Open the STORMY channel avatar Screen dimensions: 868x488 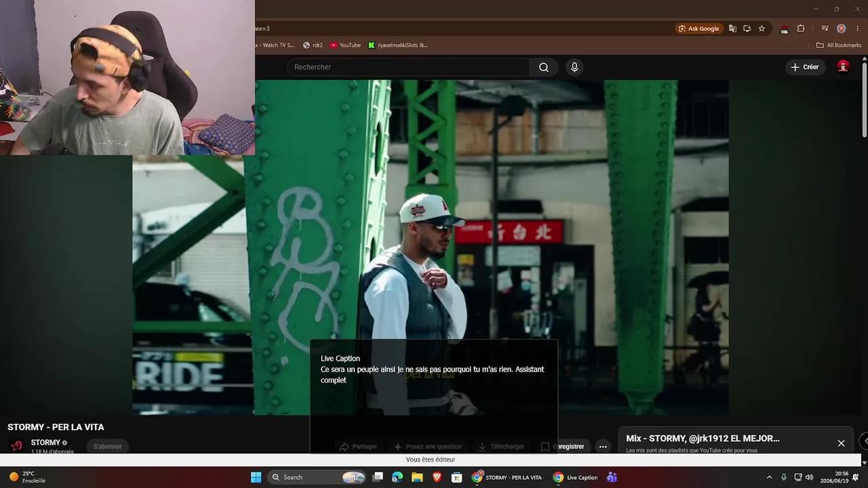[17, 445]
